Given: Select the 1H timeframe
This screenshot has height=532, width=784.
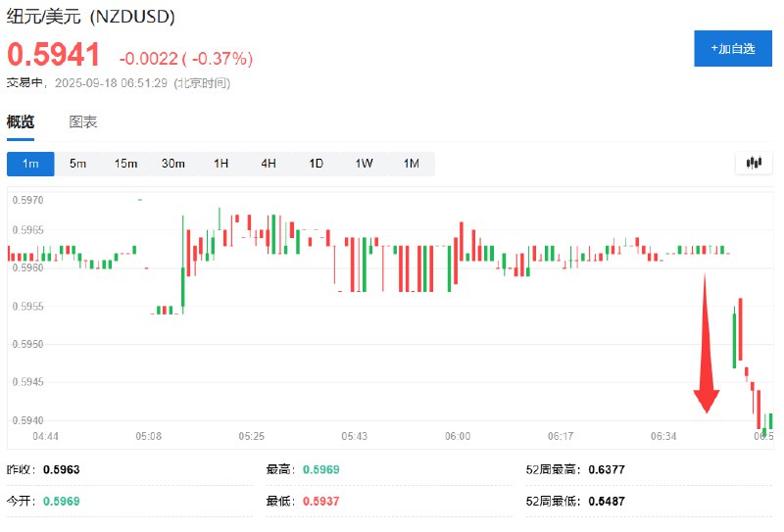Looking at the screenshot, I should click(x=221, y=164).
